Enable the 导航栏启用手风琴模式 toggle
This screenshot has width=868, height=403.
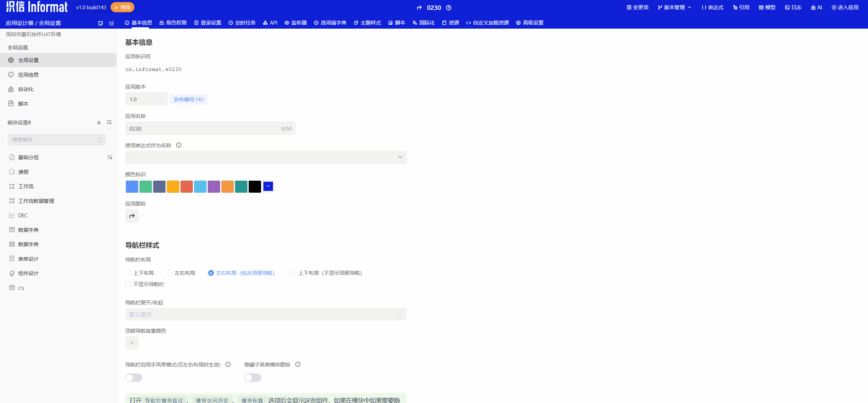(134, 377)
